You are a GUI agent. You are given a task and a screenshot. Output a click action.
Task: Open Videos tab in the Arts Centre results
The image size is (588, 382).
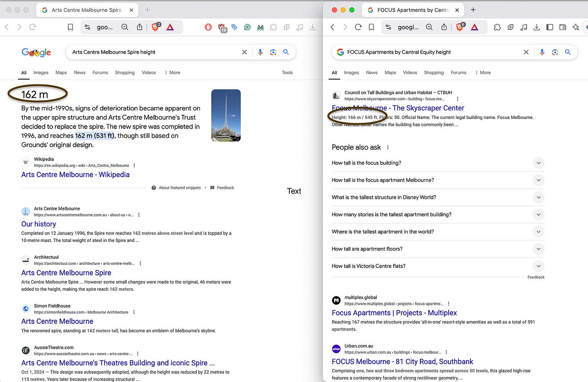[x=149, y=72]
